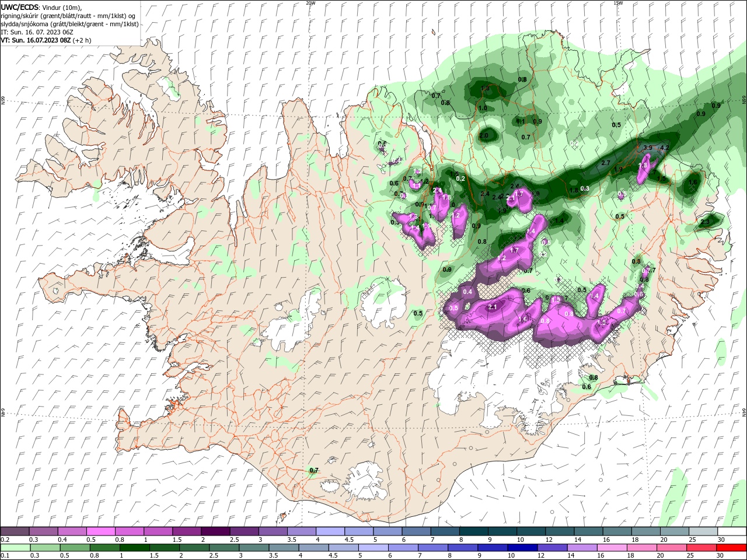Screen dimensions: 747x560
Task: Click the light lavender snow-scale swatch labeled 4
Action: [330, 531]
